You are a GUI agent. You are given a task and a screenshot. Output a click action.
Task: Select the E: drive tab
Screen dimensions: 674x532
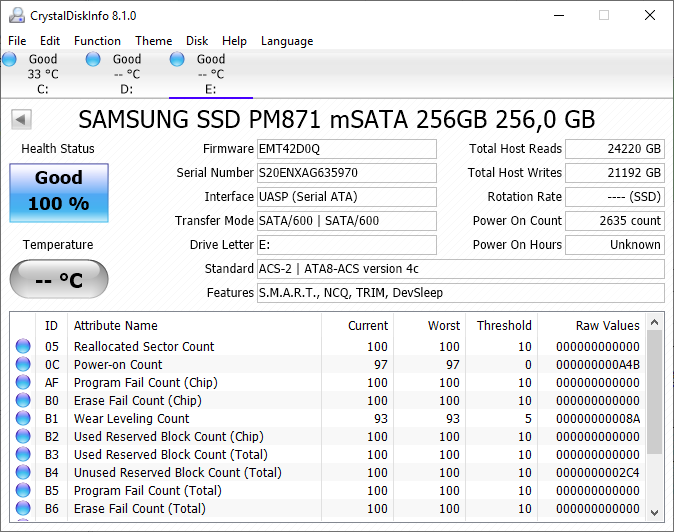(x=211, y=74)
